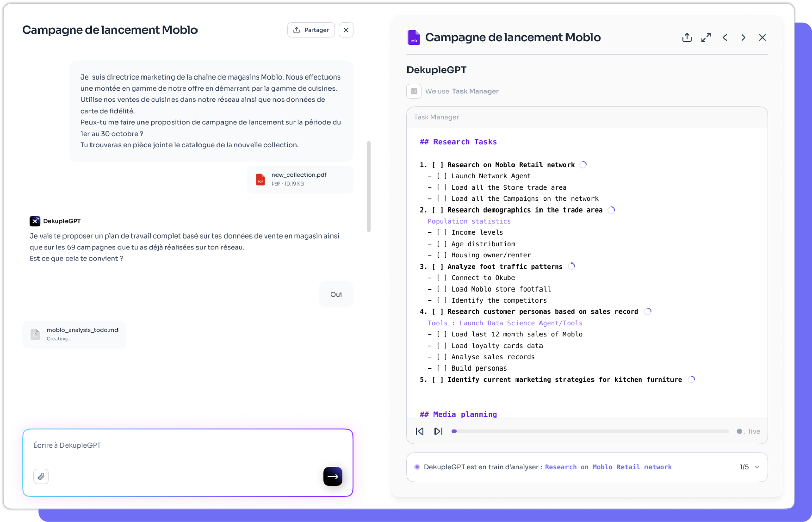Go to previous document with left chevron
Image resolution: width=812 pixels, height=522 pixels.
pyautogui.click(x=725, y=37)
